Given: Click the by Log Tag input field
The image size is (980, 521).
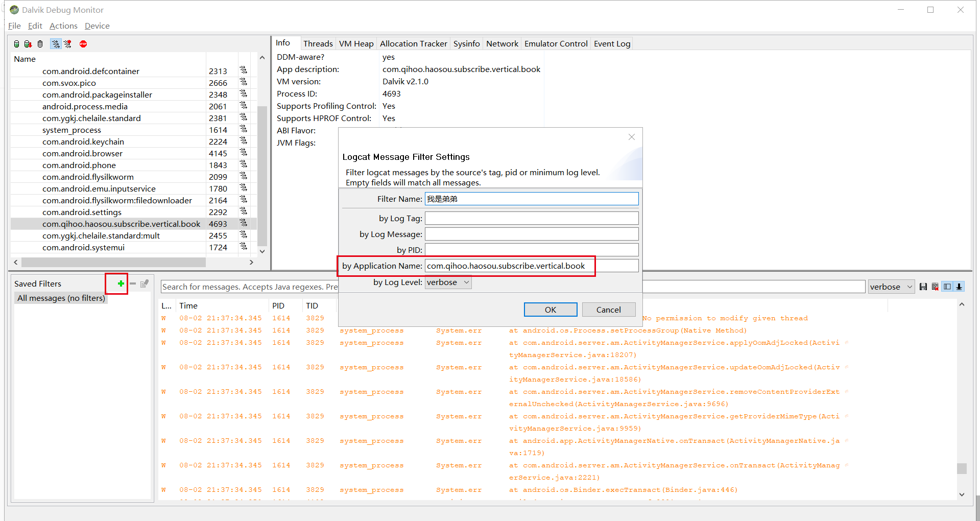Looking at the screenshot, I should coord(531,218).
